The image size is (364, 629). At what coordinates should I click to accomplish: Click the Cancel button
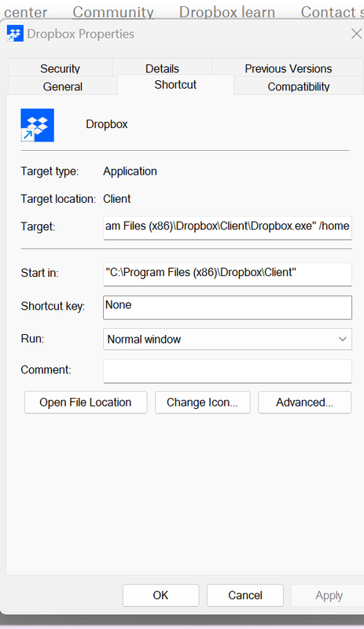coord(245,595)
